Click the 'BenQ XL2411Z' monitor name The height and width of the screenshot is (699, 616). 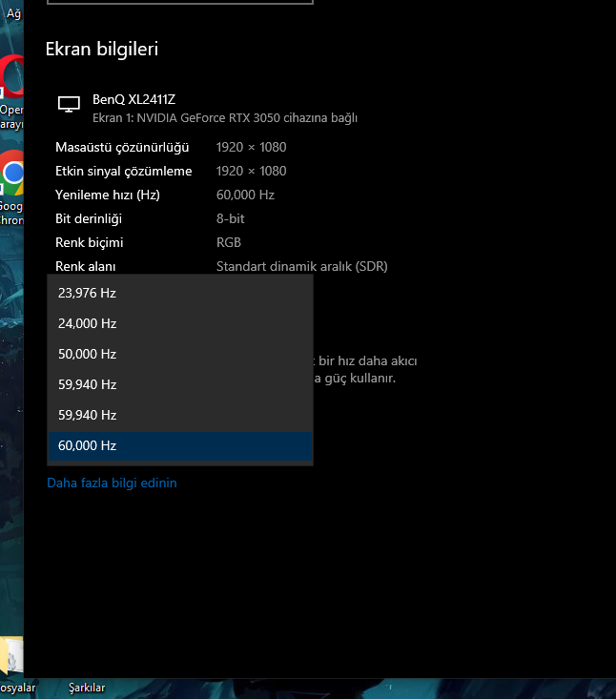click(133, 99)
